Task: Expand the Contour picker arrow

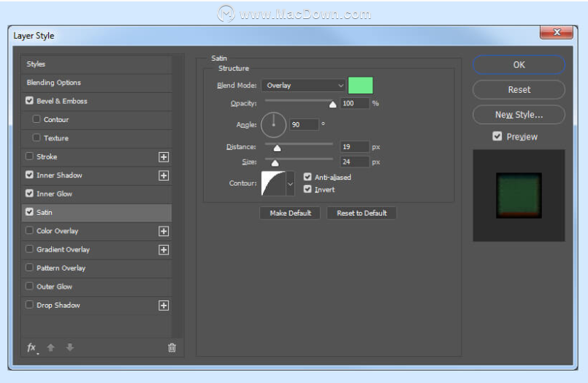Action: click(x=290, y=183)
